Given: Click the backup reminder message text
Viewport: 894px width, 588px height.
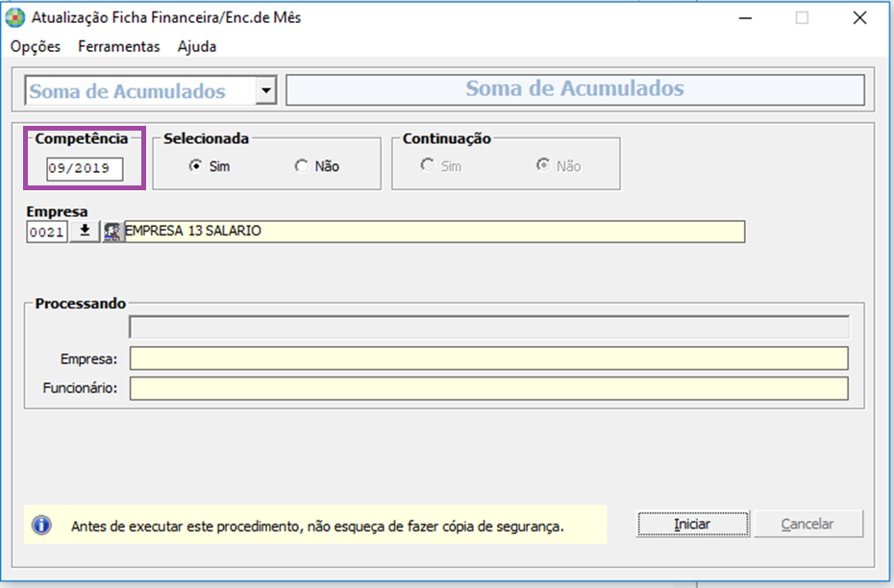Looking at the screenshot, I should (x=317, y=527).
